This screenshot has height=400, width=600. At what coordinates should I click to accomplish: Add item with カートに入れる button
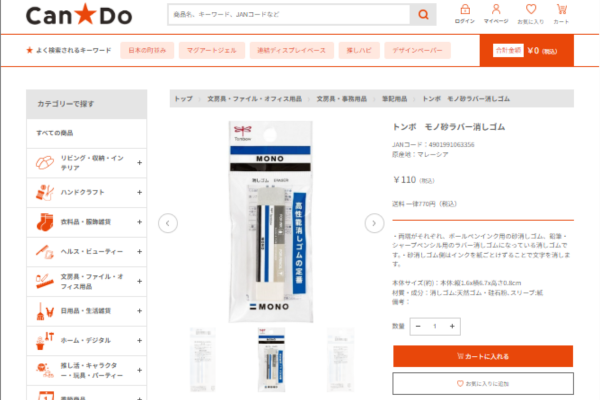pyautogui.click(x=483, y=356)
